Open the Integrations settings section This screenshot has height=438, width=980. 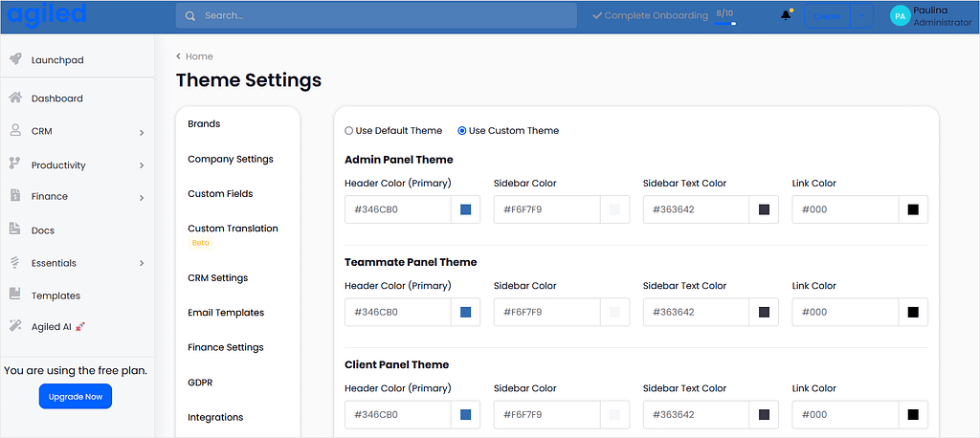(215, 417)
